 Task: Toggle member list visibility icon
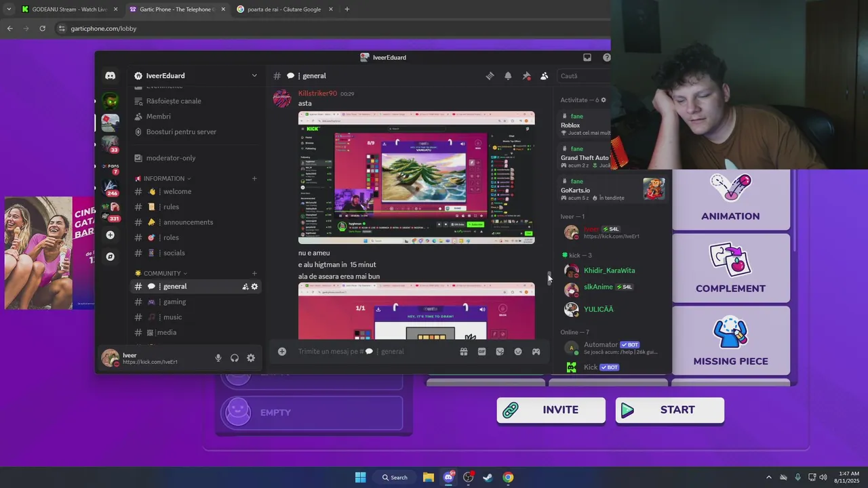pyautogui.click(x=544, y=76)
